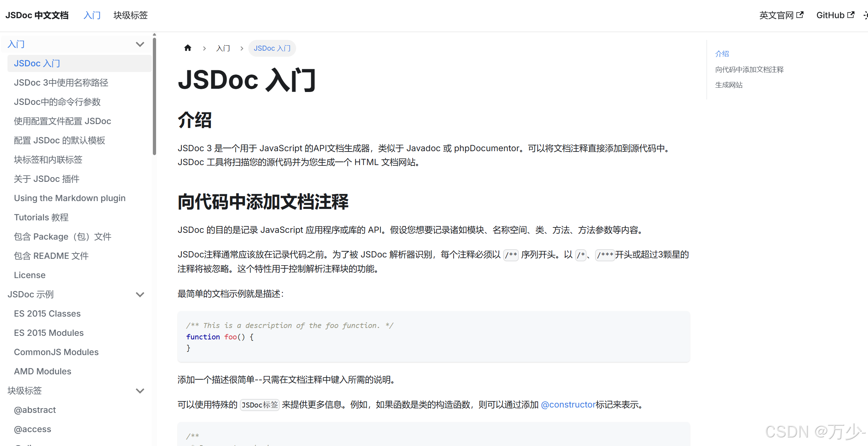
Task: Jump to 向代码中添加文档注释 in table of contents
Action: pyautogui.click(x=749, y=70)
